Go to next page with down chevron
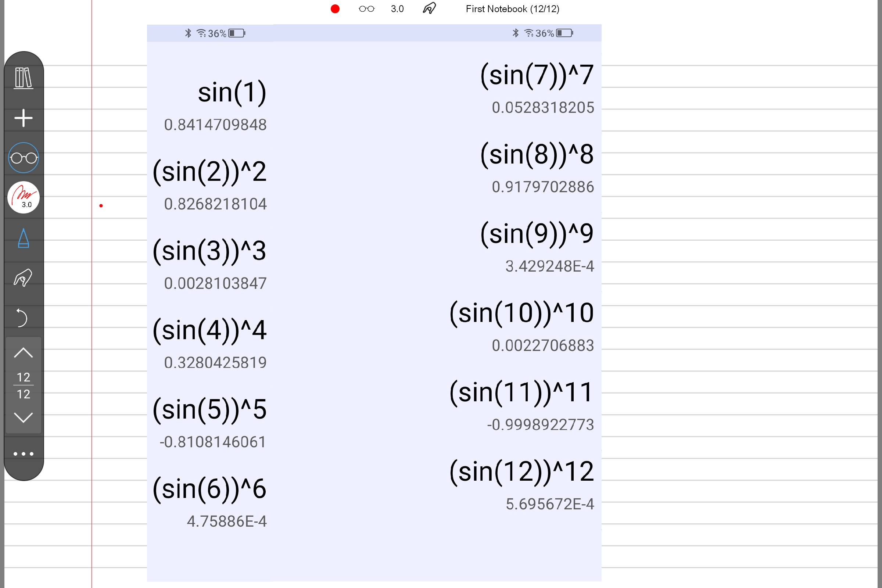882x588 pixels. point(24,417)
